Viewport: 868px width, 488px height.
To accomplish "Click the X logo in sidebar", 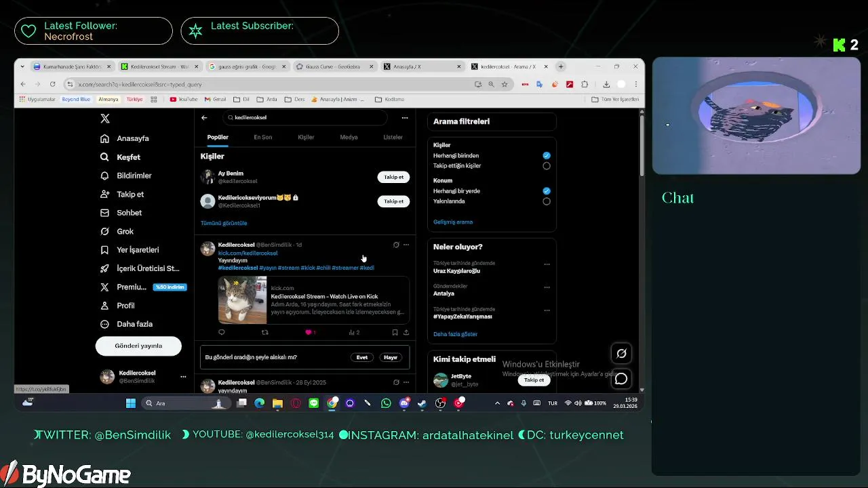I will click(x=104, y=119).
